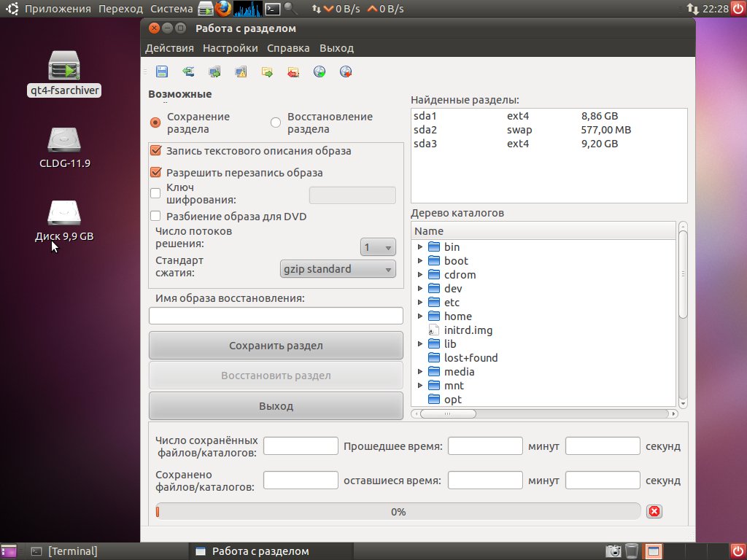Enable Разбиение образа для DVD checkbox
This screenshot has height=560, width=747.
pos(155,216)
